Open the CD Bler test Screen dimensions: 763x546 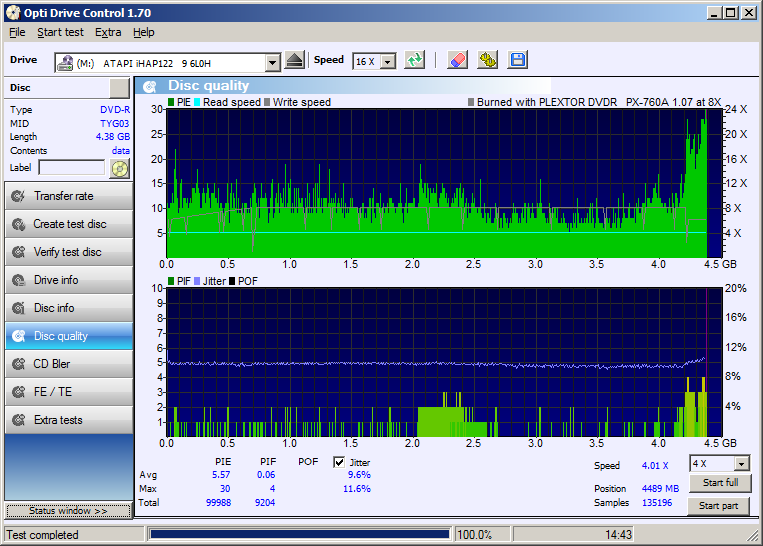pos(69,364)
